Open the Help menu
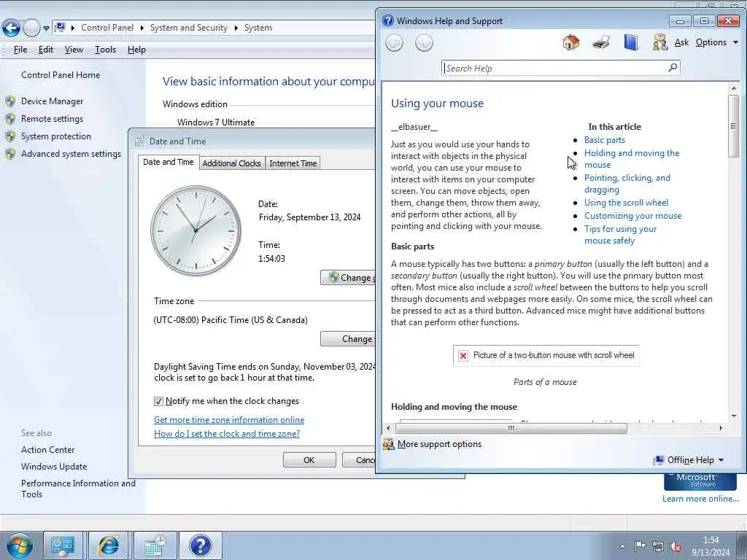The image size is (747, 560). [136, 50]
